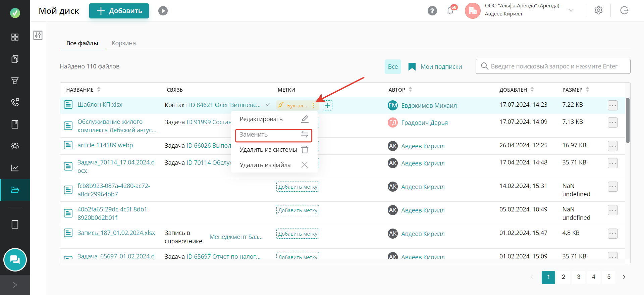
Task: Select the Все filter button
Action: click(393, 66)
